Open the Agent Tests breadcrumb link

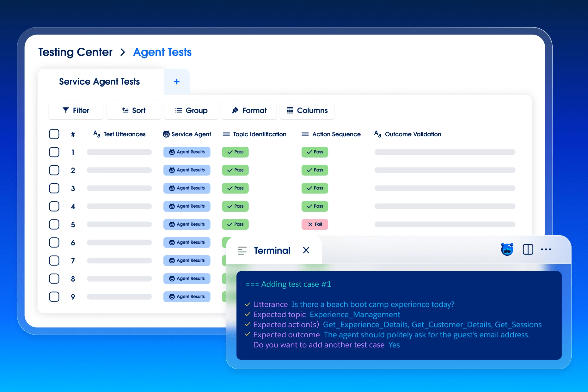tap(162, 52)
